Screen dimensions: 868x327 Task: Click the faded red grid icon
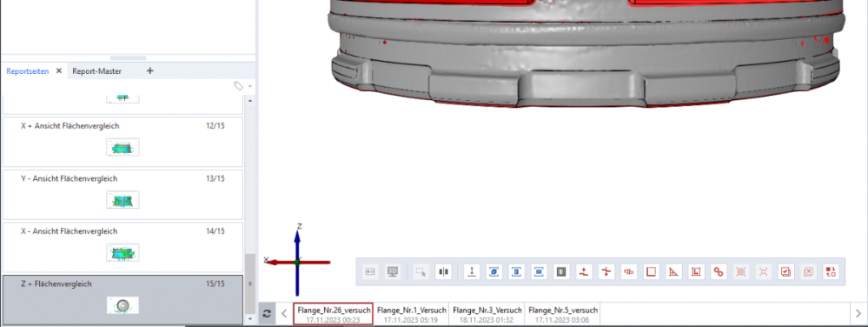741,271
